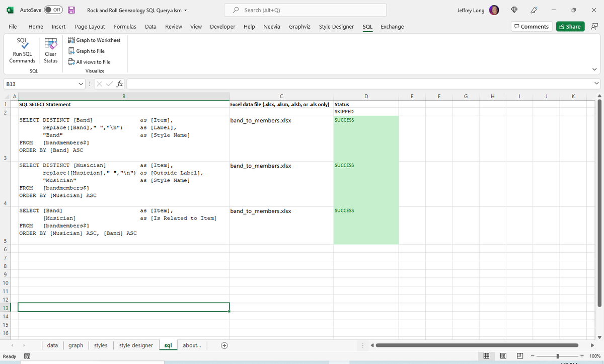Image resolution: width=604 pixels, height=364 pixels.
Task: Click zoom out minus button
Action: (x=533, y=356)
